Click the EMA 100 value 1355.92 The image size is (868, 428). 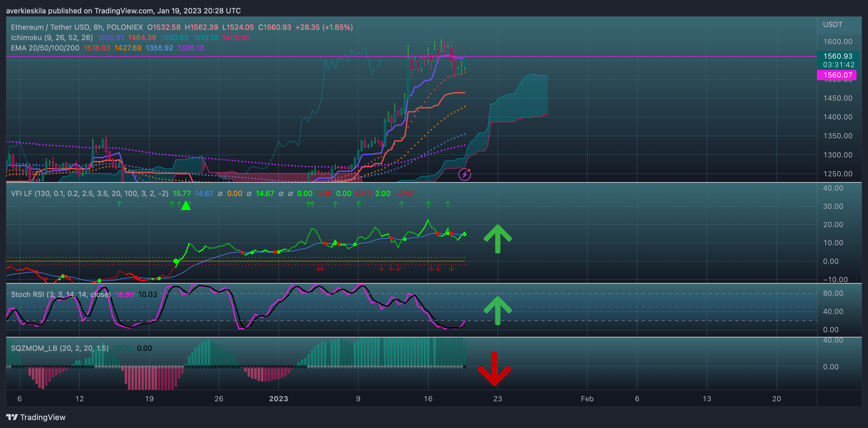[x=159, y=48]
